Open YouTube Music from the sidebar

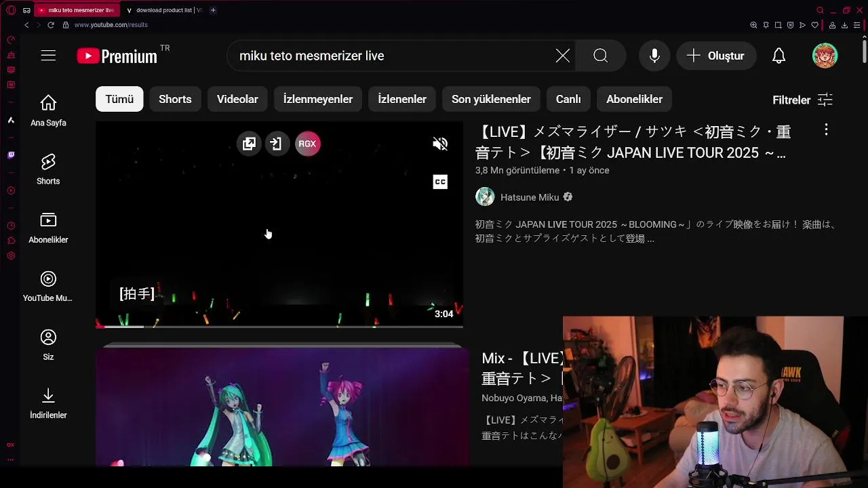pyautogui.click(x=48, y=286)
